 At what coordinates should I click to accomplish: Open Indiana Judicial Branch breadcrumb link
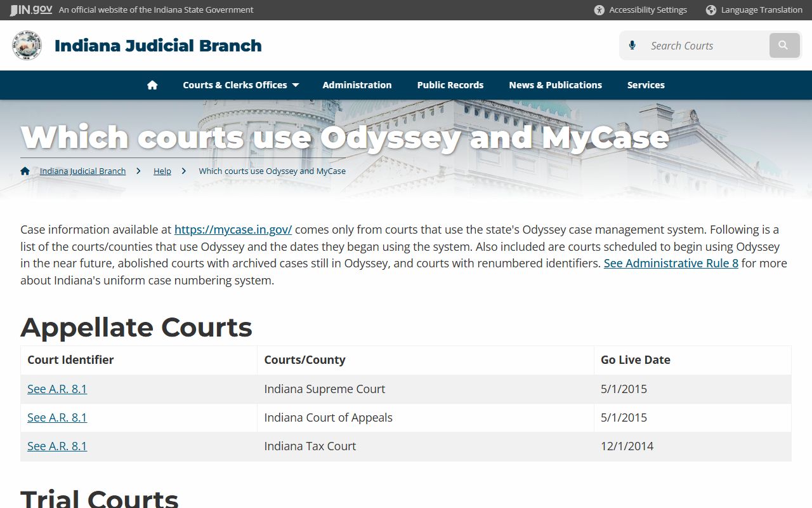(82, 171)
